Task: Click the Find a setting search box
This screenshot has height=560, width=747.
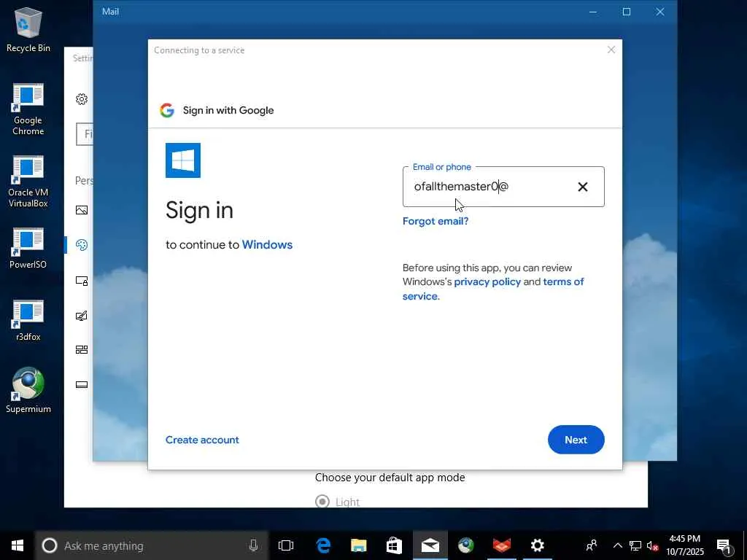Action: tap(85, 134)
